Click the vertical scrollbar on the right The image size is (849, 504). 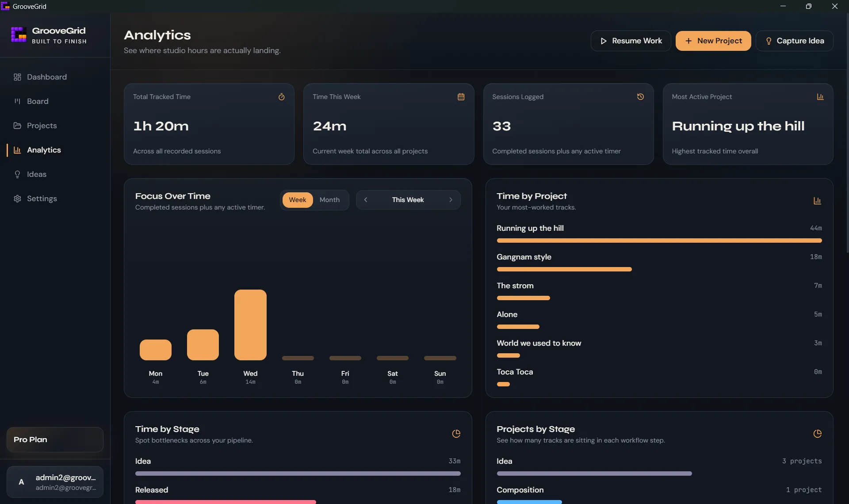point(847,133)
